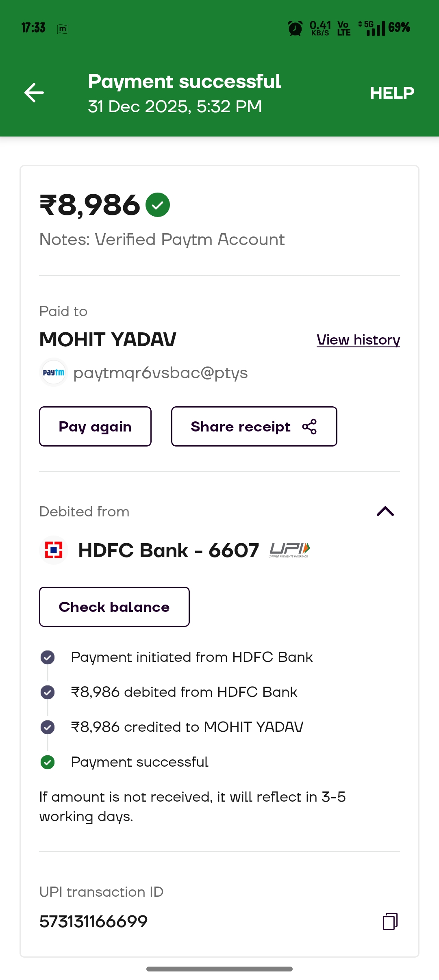Open HELP in the top header
439x980 pixels.
tap(392, 93)
